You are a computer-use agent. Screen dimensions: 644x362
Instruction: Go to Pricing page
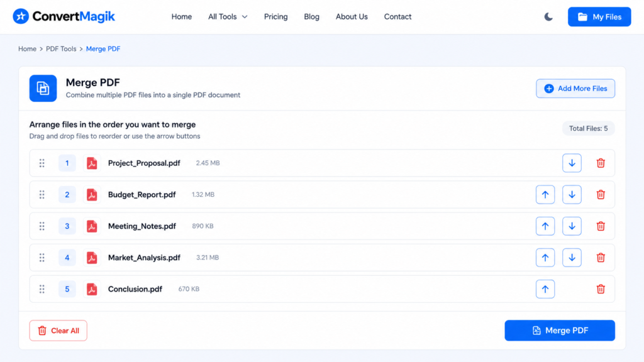coord(275,17)
